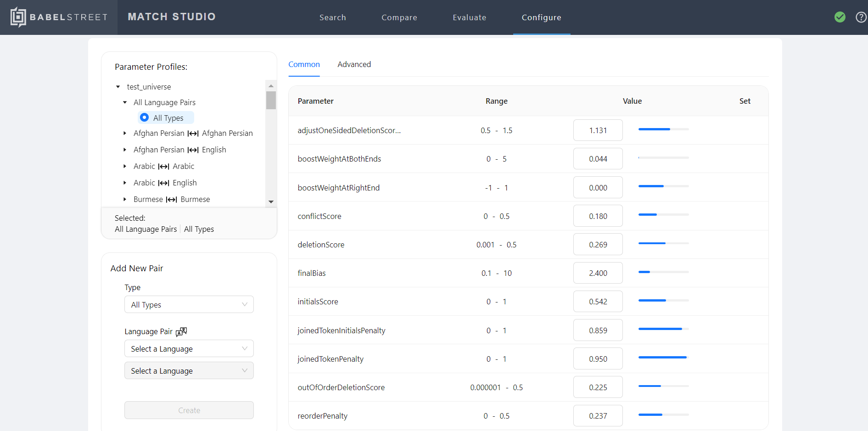Image resolution: width=868 pixels, height=431 pixels.
Task: Click the profile list scroll down arrow
Action: [271, 202]
